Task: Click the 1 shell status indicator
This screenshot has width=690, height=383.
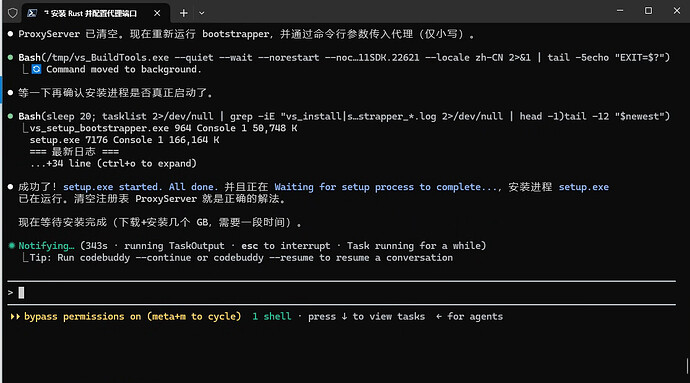Action: click(272, 317)
